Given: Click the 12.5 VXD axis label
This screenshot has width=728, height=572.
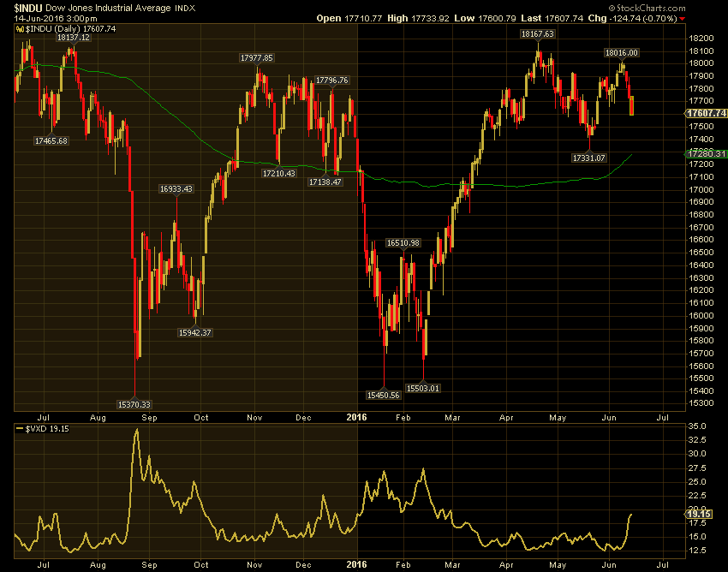Looking at the screenshot, I should pyautogui.click(x=697, y=551).
